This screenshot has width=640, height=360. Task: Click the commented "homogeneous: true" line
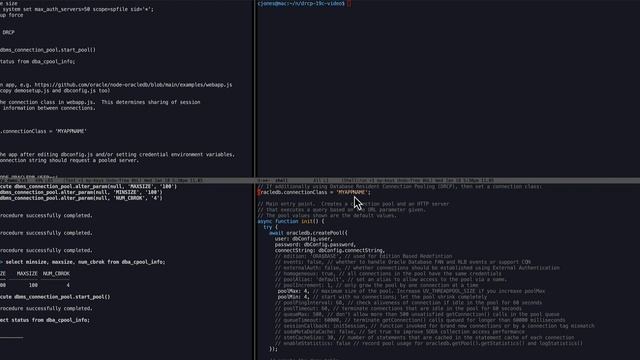(x=388, y=273)
